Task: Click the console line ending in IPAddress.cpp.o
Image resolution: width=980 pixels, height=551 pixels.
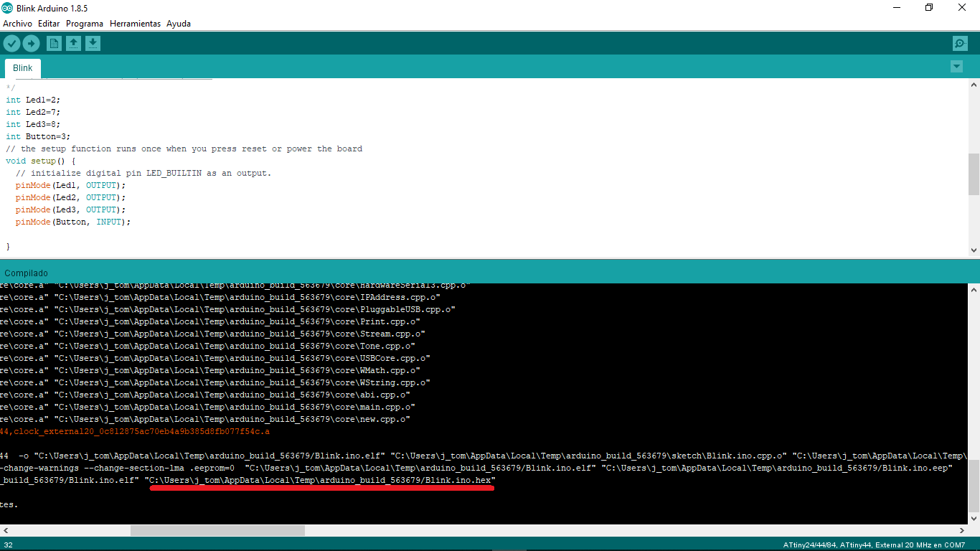Action: pos(220,298)
